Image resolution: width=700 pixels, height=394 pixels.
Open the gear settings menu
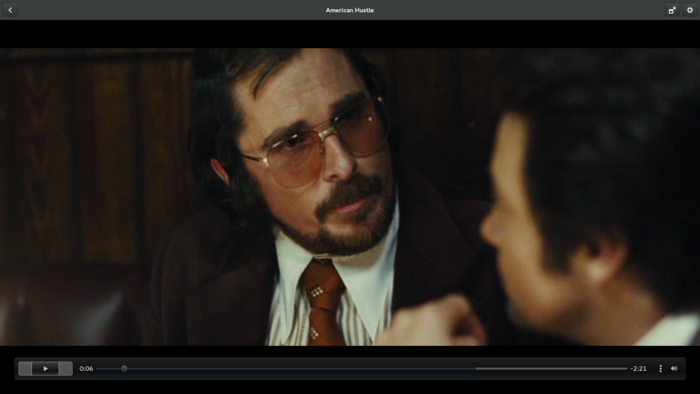(690, 10)
